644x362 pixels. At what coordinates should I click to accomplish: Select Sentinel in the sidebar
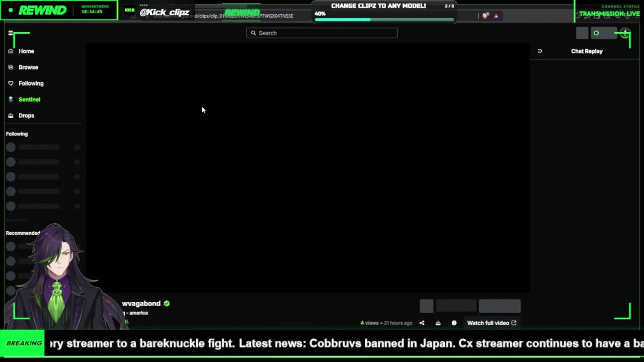pyautogui.click(x=29, y=100)
